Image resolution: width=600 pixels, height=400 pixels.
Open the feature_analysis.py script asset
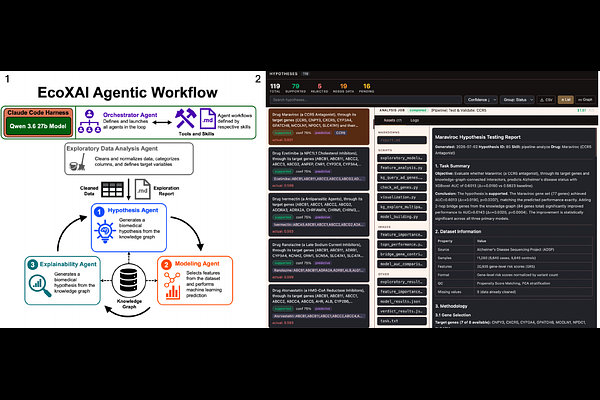(x=402, y=168)
